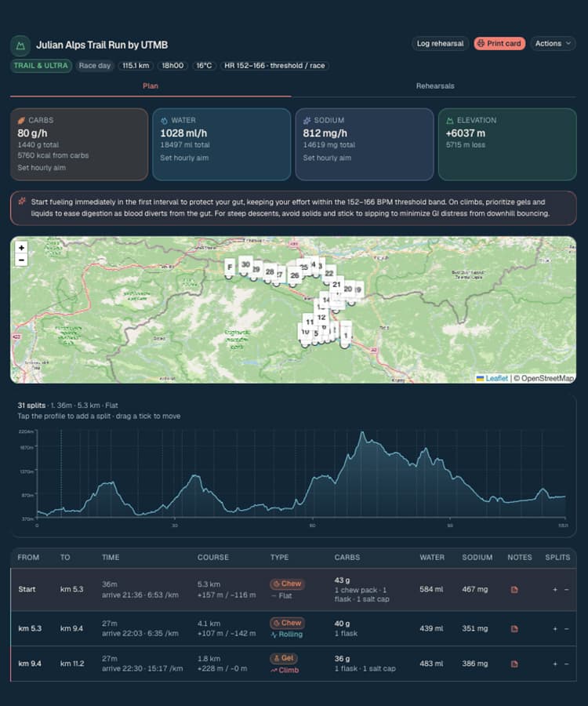Zoom in the map with plus button
Screen dimensions: 588x706
21,248
